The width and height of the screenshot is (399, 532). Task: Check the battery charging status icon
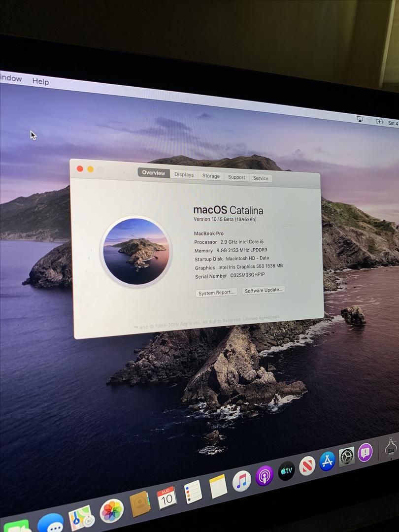pyautogui.click(x=380, y=122)
